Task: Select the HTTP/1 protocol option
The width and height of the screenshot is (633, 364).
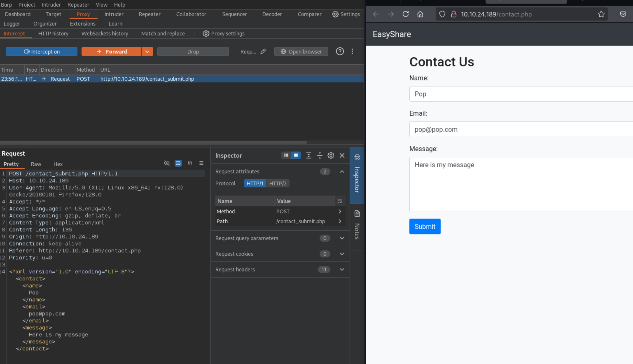Action: tap(255, 183)
